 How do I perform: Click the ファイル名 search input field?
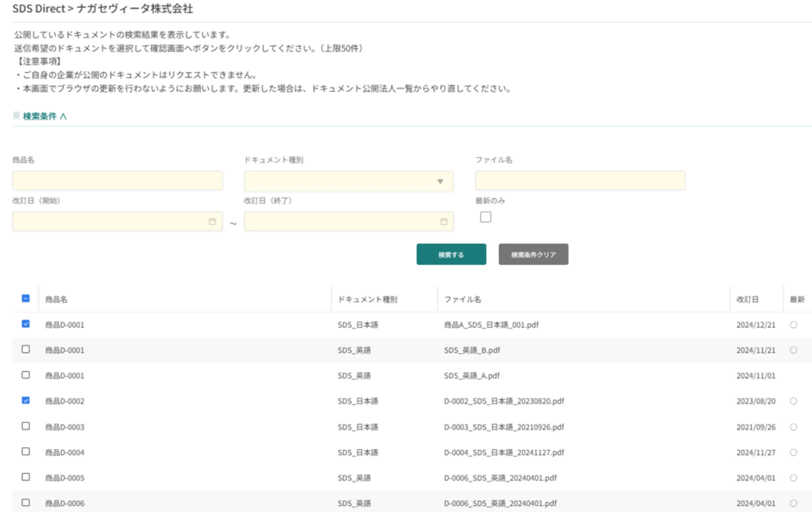[x=580, y=181]
